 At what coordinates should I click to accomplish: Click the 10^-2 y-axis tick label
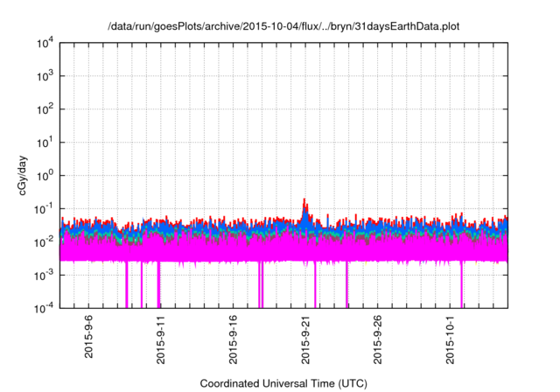click(x=45, y=241)
